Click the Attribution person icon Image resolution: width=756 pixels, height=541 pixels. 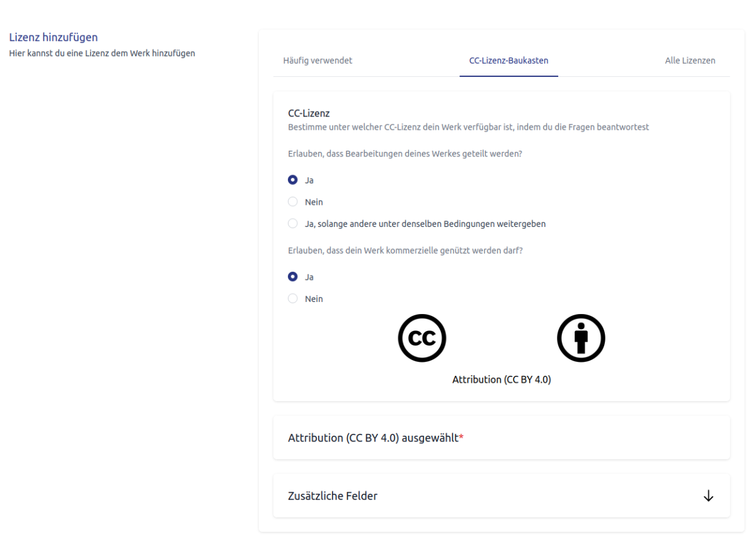click(581, 338)
